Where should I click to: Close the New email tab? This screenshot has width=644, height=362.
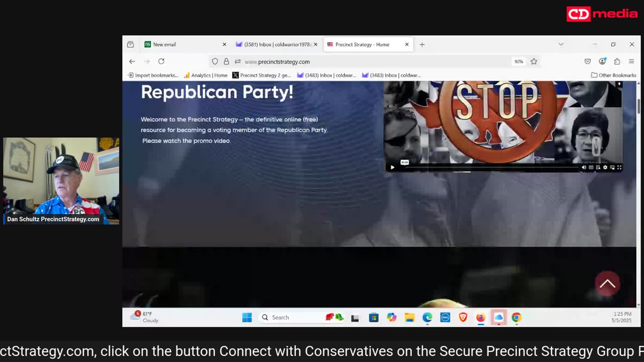pyautogui.click(x=224, y=44)
